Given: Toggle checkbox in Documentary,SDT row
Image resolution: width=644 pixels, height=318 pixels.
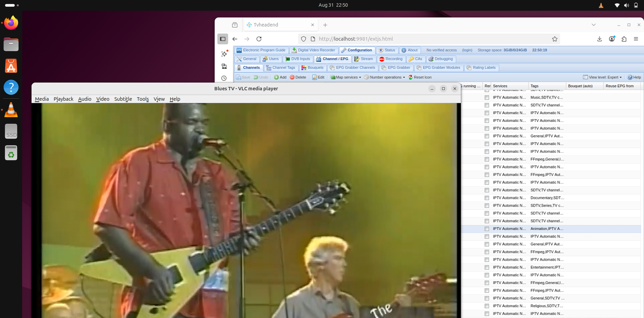Looking at the screenshot, I should pos(487,198).
